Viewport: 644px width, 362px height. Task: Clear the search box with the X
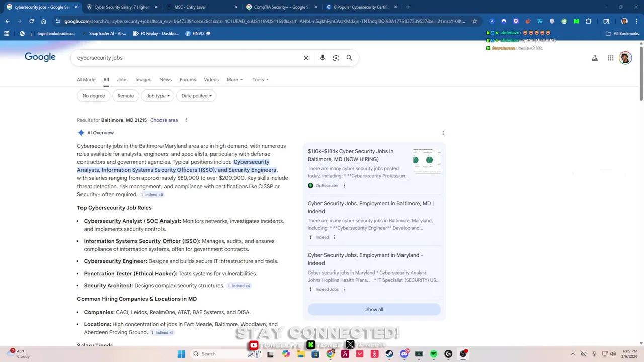pos(306,58)
